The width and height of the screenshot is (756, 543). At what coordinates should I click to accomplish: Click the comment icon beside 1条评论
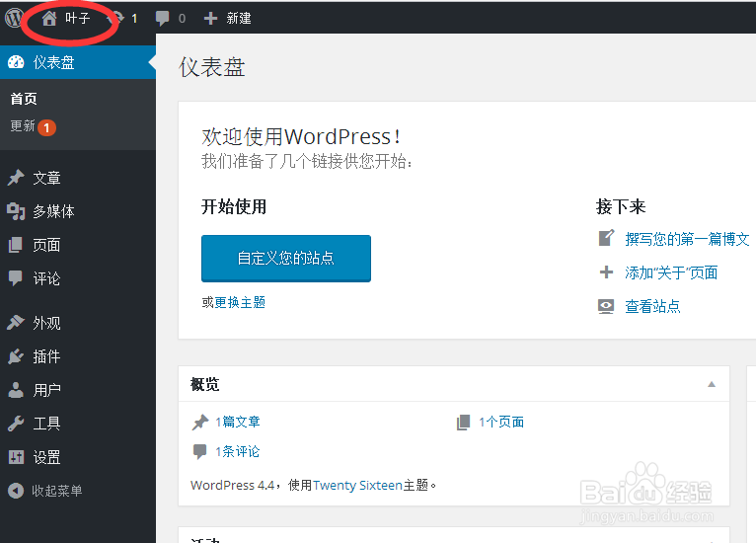[199, 452]
